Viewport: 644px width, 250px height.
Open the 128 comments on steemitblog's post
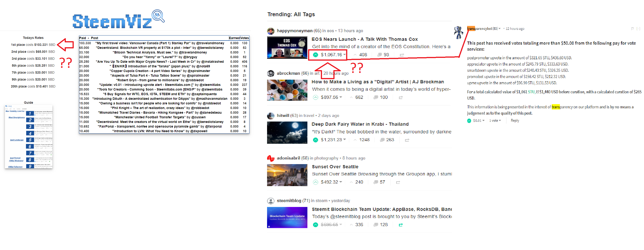point(381,225)
